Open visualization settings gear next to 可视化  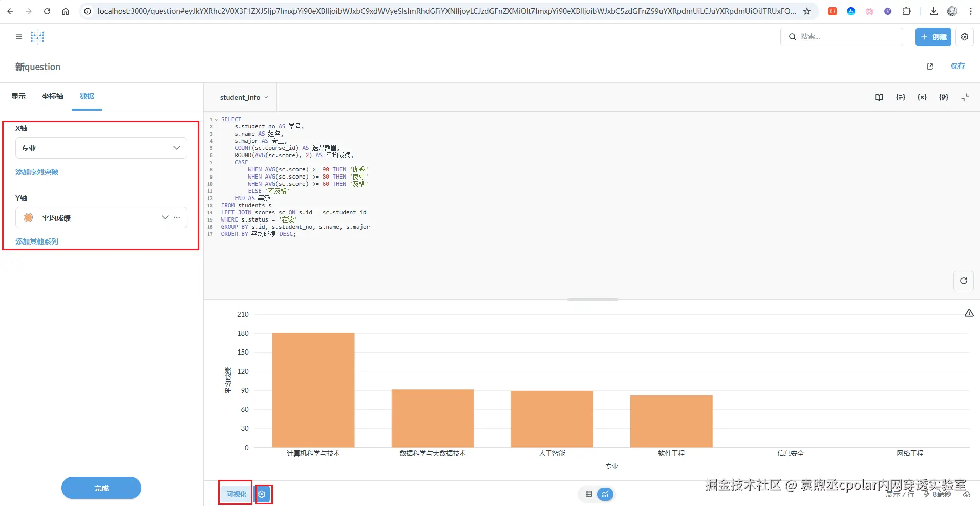[x=262, y=494]
